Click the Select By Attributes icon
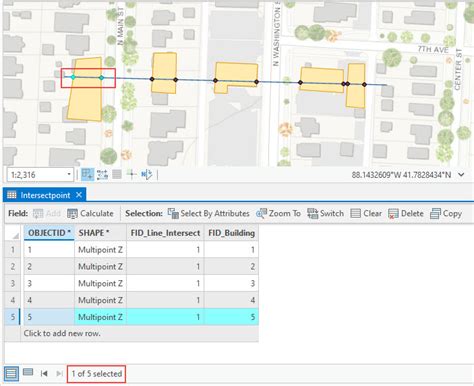The width and height of the screenshot is (474, 386). [173, 213]
